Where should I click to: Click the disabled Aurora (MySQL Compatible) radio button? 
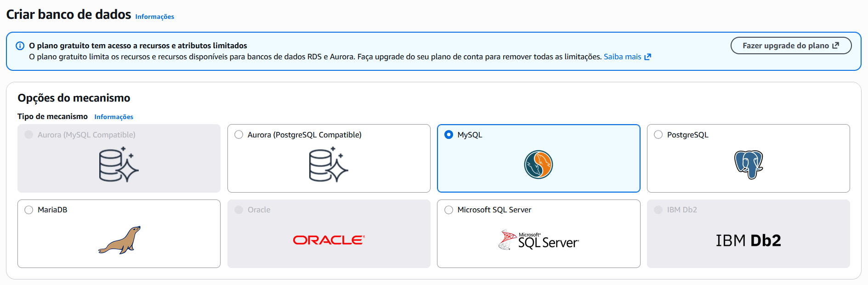pos(29,135)
